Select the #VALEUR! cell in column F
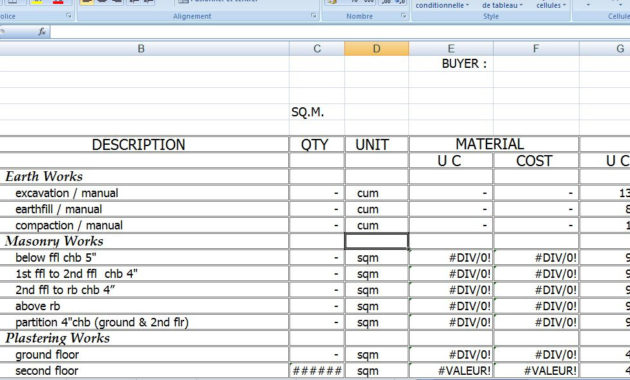The image size is (630, 380). [536, 370]
